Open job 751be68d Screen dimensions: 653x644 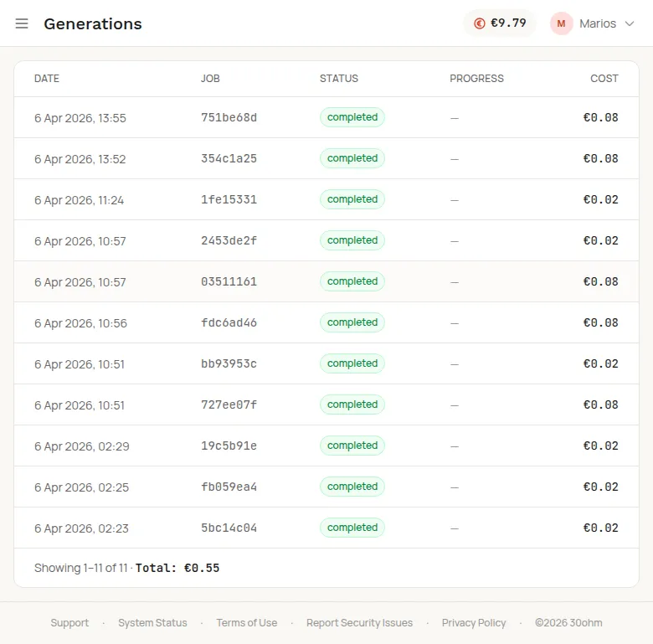tap(229, 117)
